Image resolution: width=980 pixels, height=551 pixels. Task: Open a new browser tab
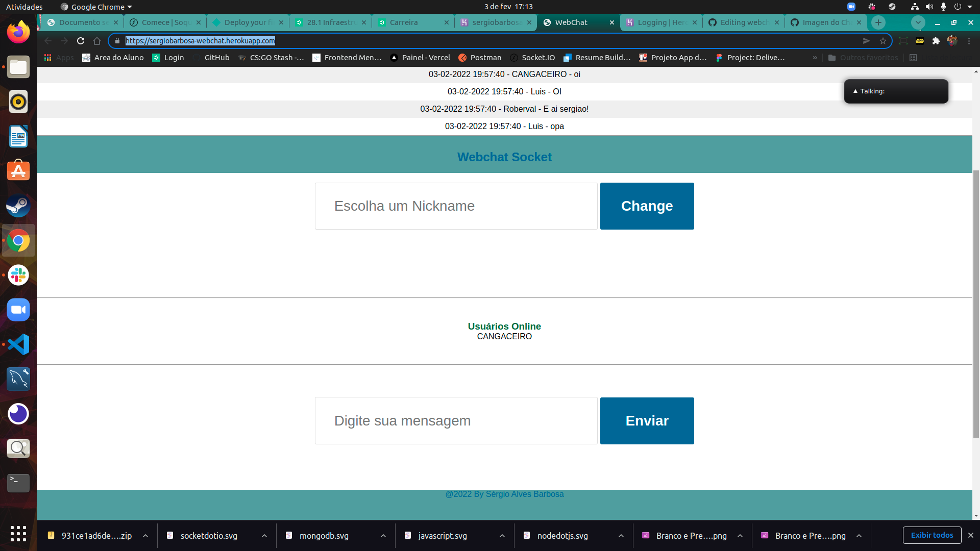point(878,22)
